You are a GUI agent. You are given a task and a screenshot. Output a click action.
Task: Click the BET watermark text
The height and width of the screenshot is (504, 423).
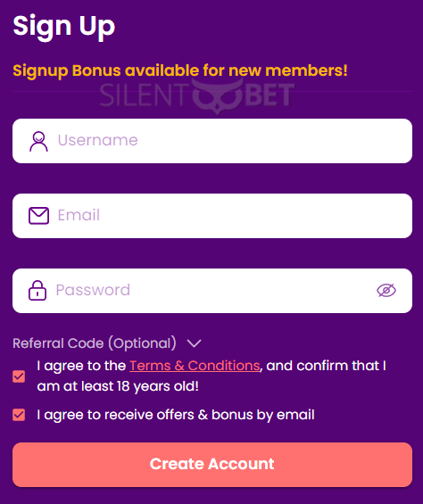pos(270,95)
